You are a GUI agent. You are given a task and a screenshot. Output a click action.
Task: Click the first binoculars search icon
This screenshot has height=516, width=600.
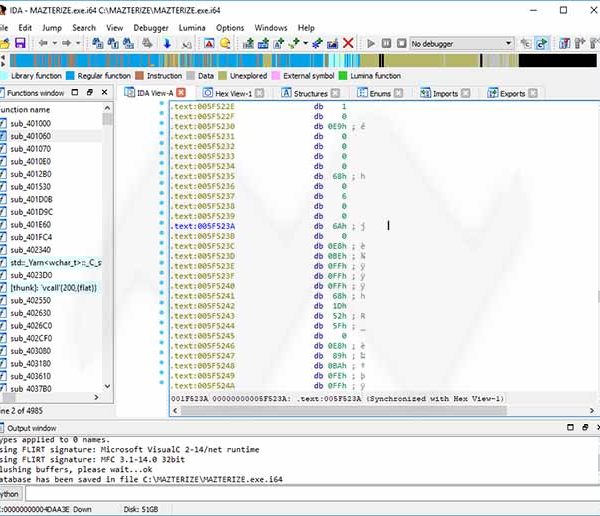(x=97, y=43)
